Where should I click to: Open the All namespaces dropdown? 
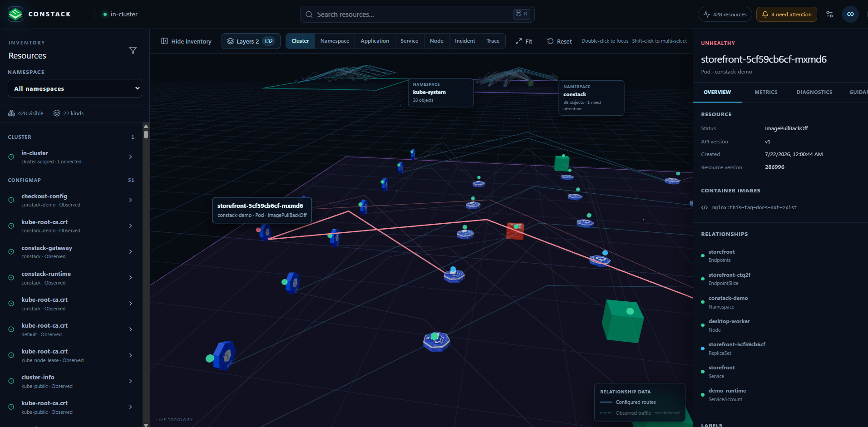(x=75, y=88)
